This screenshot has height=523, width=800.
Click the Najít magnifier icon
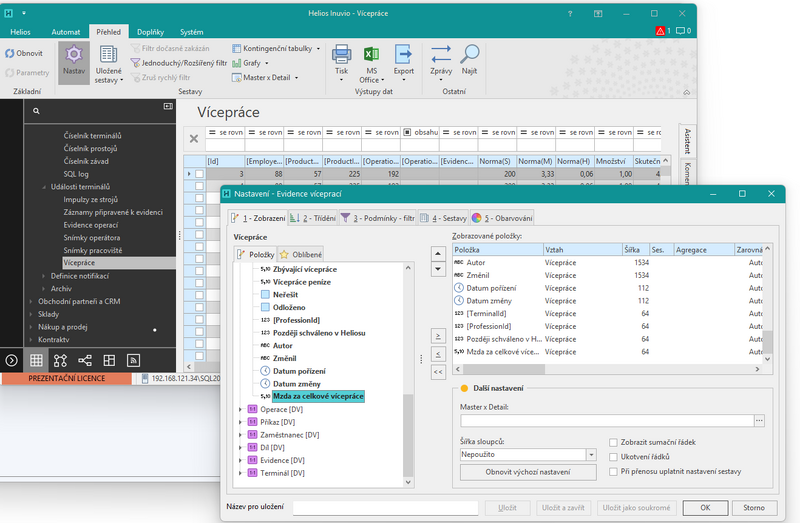[469, 54]
